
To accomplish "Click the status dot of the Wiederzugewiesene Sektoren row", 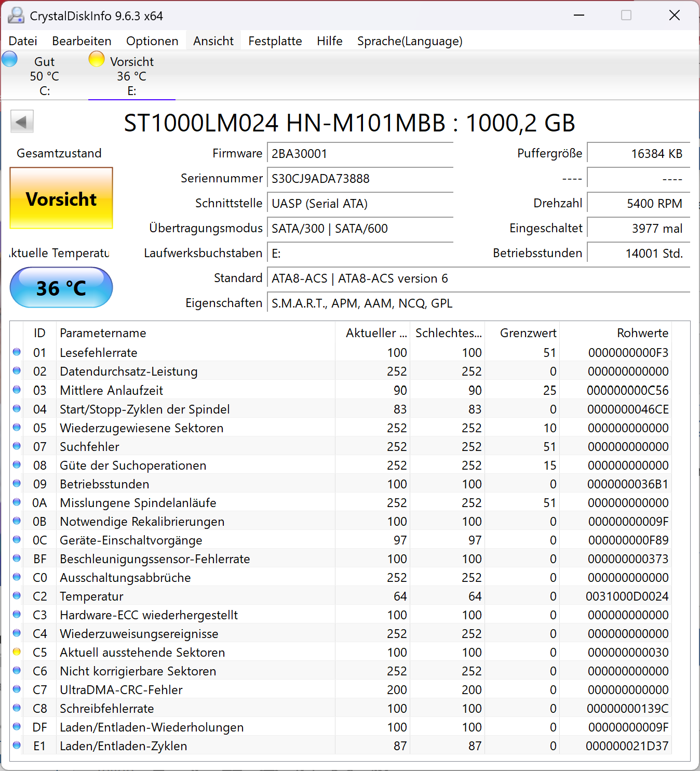I will [x=17, y=427].
